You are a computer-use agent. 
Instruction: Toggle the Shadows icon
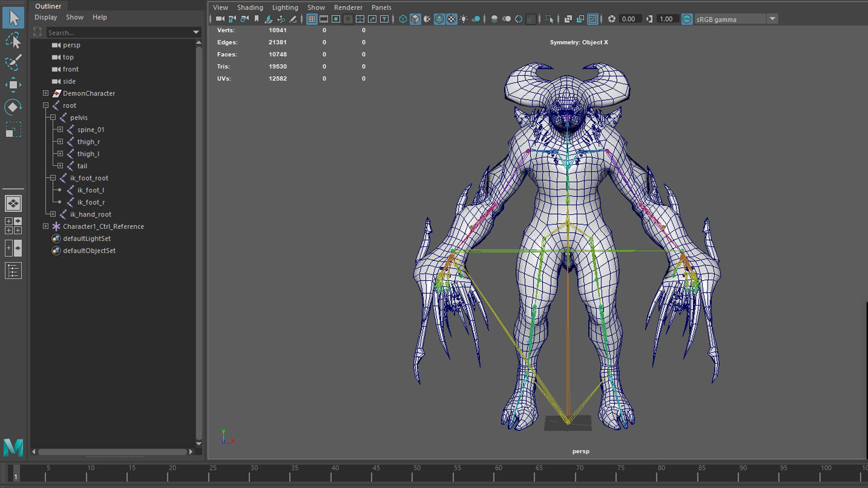tap(476, 19)
